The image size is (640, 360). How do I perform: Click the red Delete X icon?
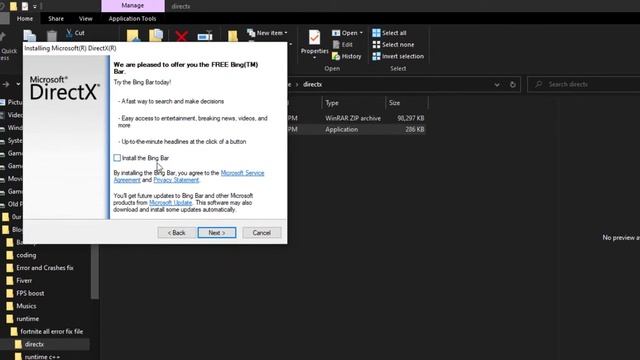tap(182, 36)
